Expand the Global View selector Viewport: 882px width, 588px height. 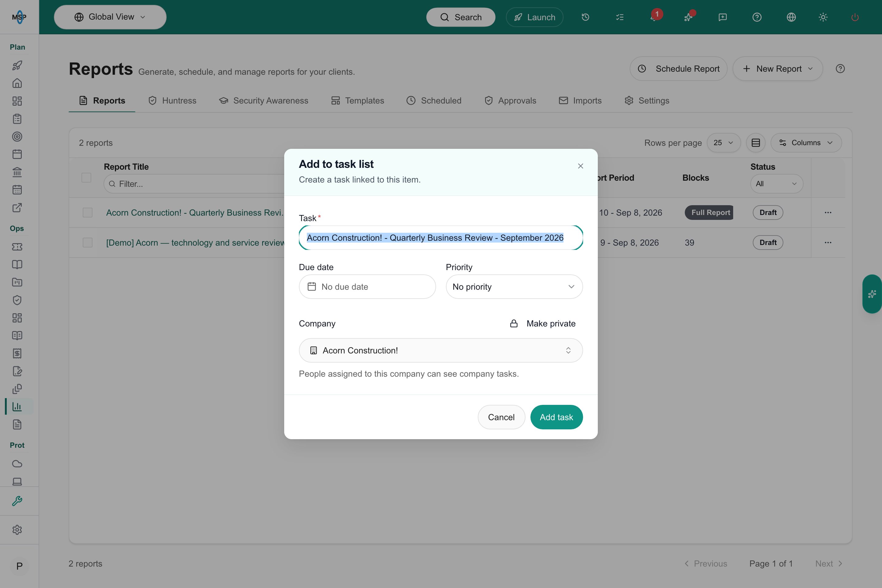(110, 17)
